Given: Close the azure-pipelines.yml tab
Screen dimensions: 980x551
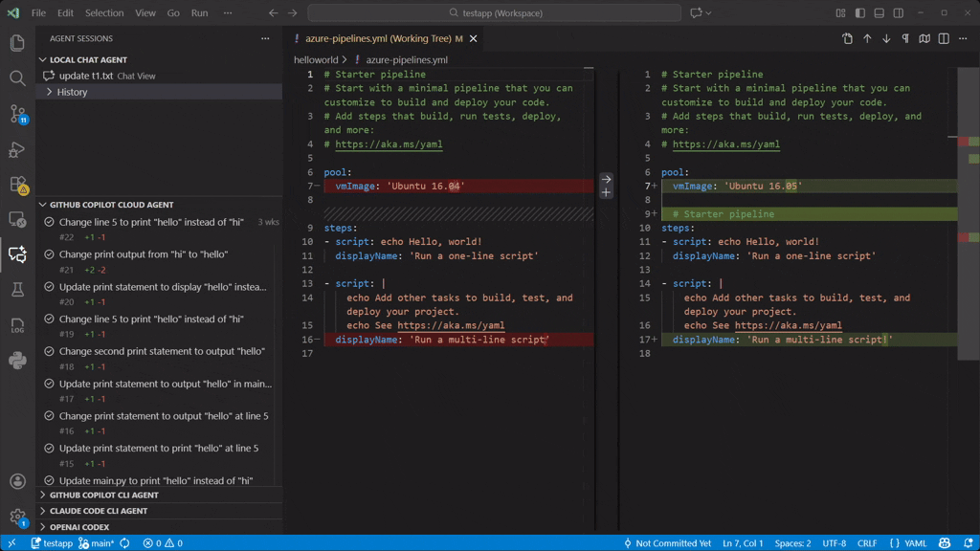Looking at the screenshot, I should pyautogui.click(x=473, y=38).
